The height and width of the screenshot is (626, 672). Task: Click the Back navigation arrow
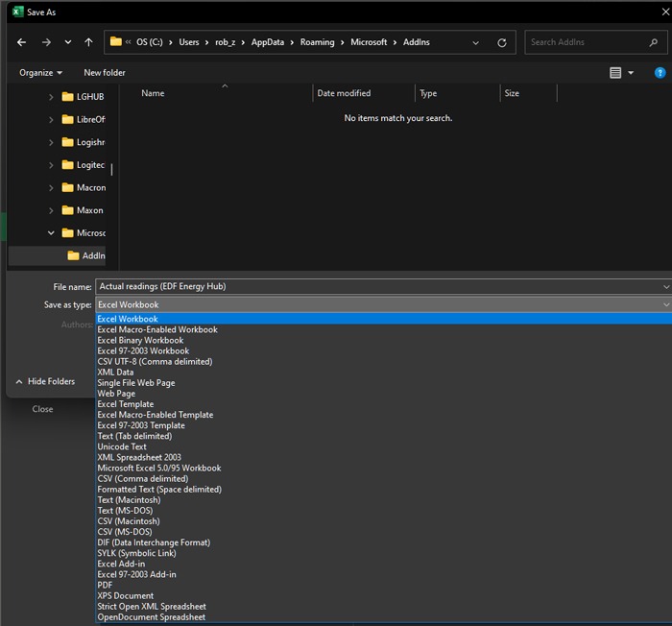pos(21,42)
